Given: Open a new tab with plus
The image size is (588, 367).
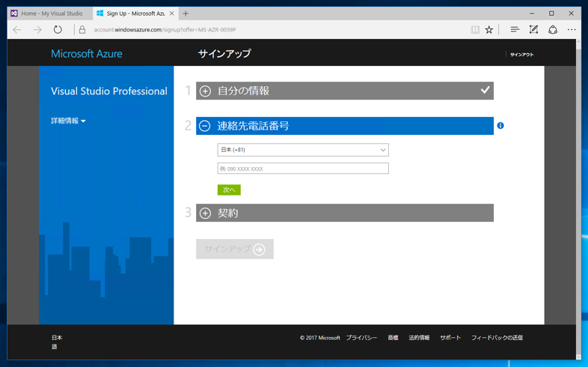Looking at the screenshot, I should tap(186, 13).
